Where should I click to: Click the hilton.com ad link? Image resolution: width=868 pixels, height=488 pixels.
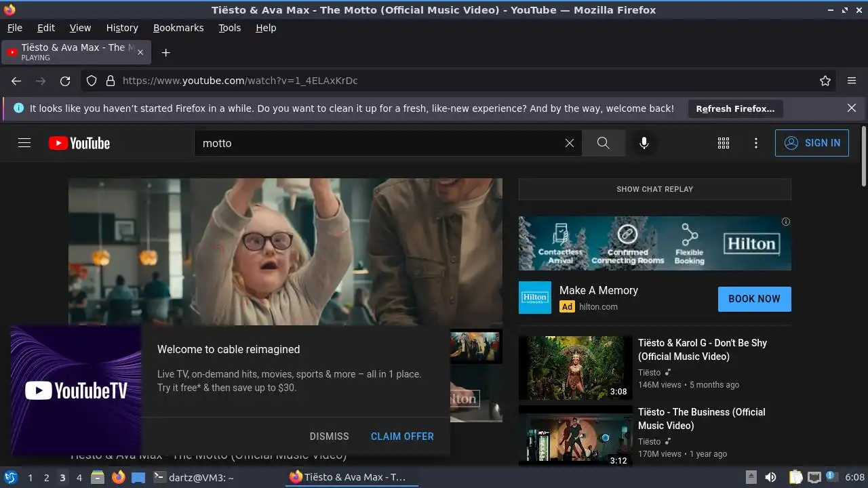click(x=598, y=306)
